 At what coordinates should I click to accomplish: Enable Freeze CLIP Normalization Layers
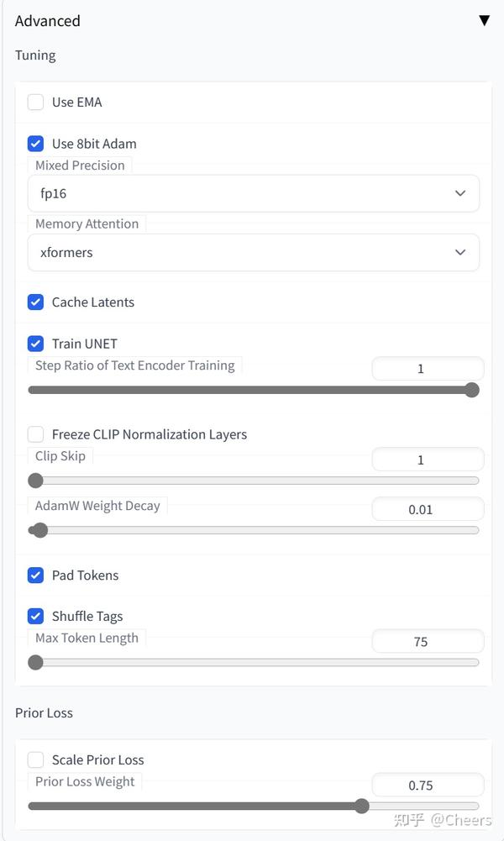pos(35,434)
